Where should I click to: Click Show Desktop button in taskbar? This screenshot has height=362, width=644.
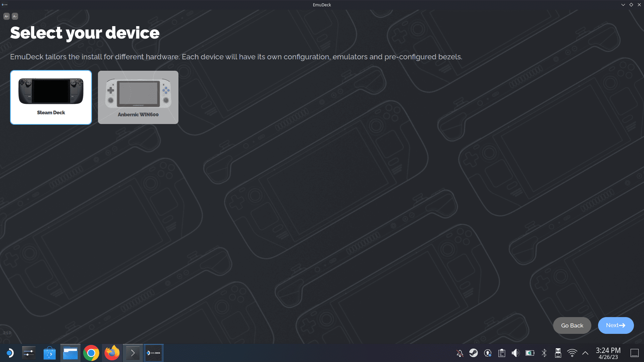[x=635, y=353]
